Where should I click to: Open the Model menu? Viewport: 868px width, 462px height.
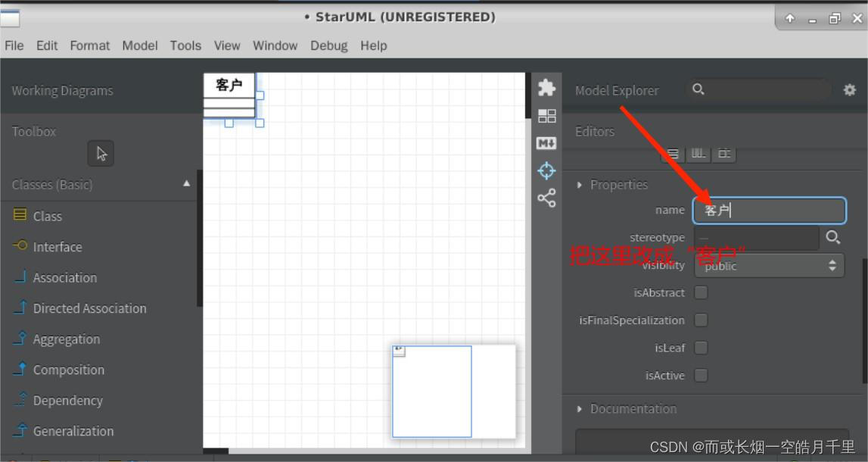(140, 45)
